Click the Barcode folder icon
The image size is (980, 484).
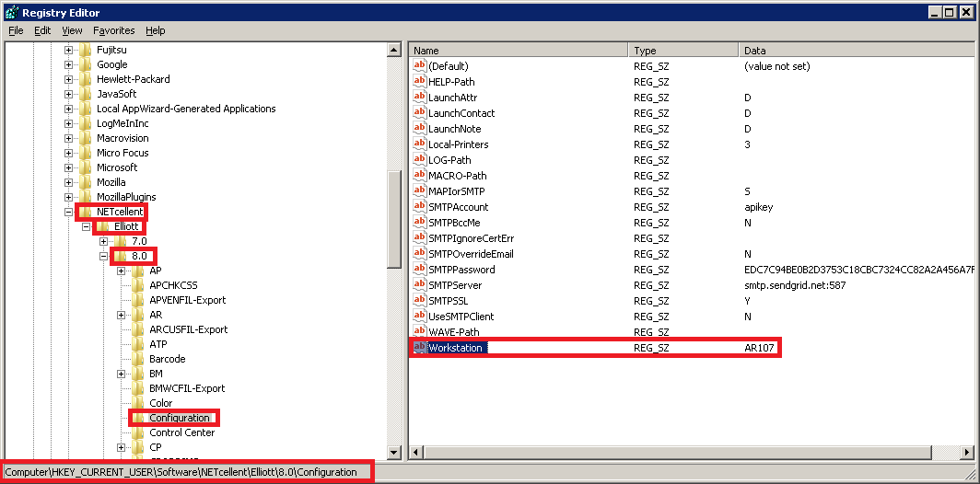tap(138, 359)
